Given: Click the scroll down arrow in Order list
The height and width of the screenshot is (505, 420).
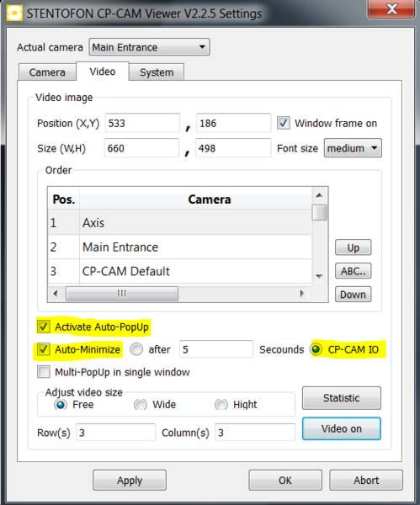Looking at the screenshot, I should 319,276.
